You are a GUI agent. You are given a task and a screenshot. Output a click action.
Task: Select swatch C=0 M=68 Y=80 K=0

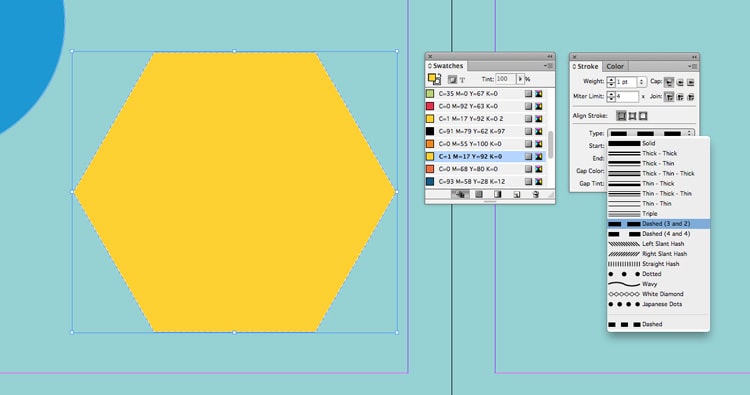[x=485, y=169]
